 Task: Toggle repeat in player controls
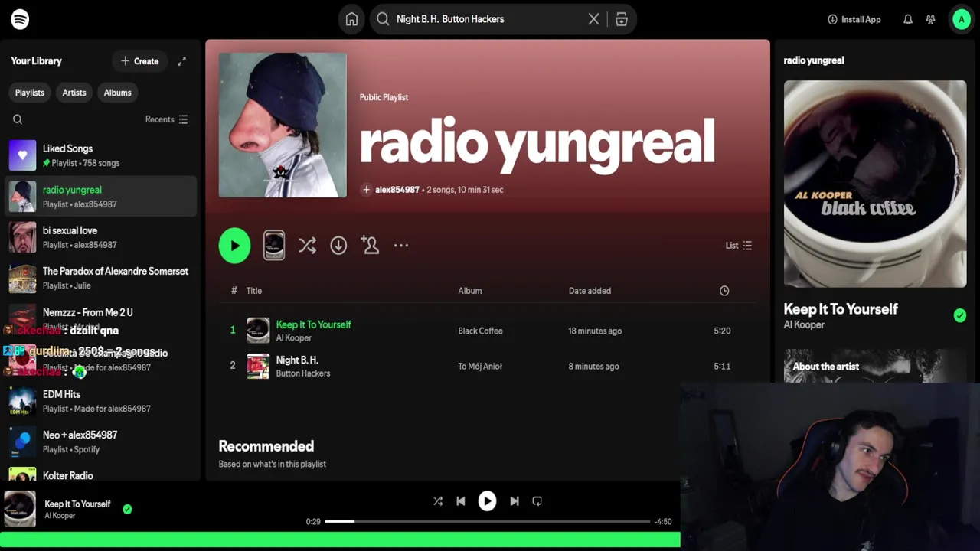click(537, 501)
